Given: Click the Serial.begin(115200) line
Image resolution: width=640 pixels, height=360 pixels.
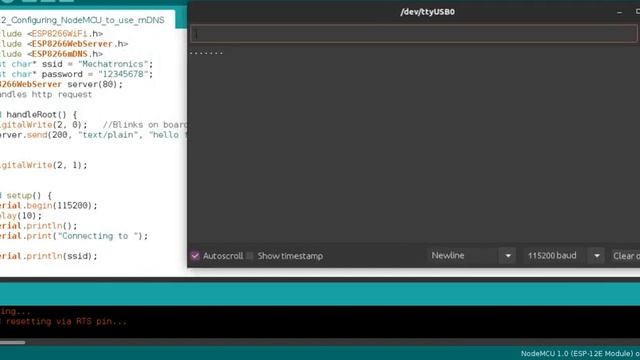Looking at the screenshot, I should pos(49,206).
